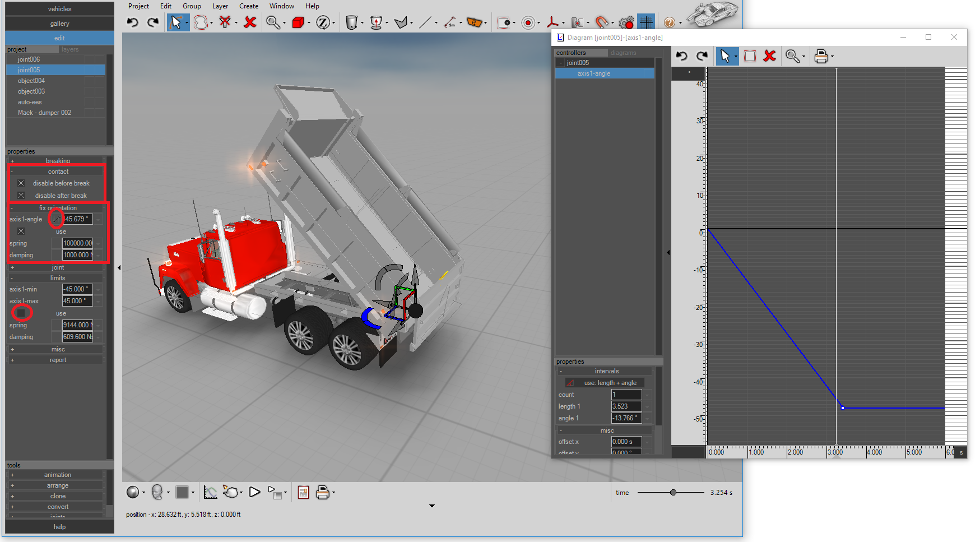Click the red coordinate axes icon
The image size is (980, 542).
(552, 22)
